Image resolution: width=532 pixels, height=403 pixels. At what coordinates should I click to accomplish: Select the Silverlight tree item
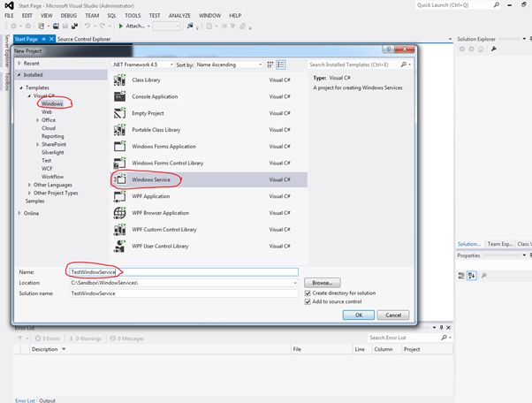53,153
